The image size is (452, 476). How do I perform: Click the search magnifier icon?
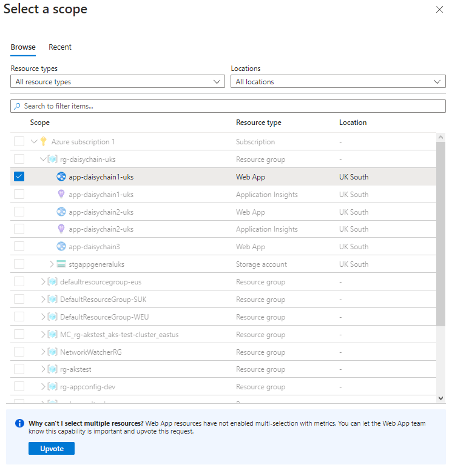tap(18, 106)
